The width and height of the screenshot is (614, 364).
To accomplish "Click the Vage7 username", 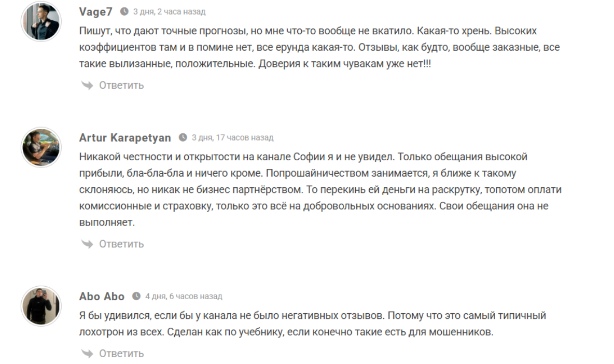I will pyautogui.click(x=95, y=11).
